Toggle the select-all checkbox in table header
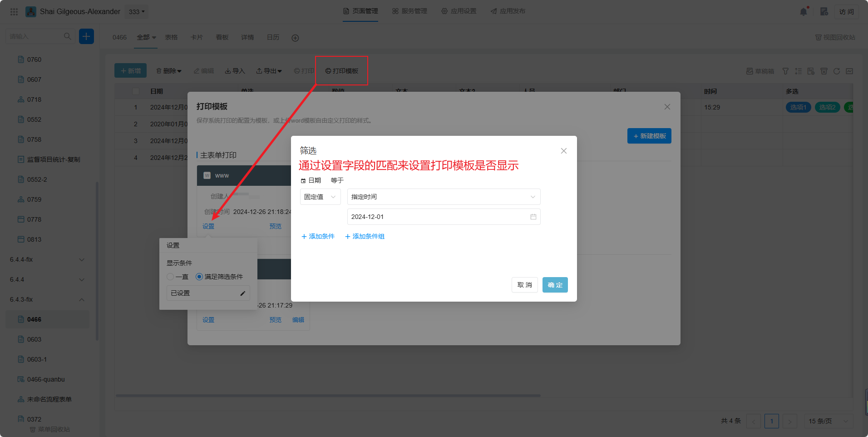 [x=135, y=91]
